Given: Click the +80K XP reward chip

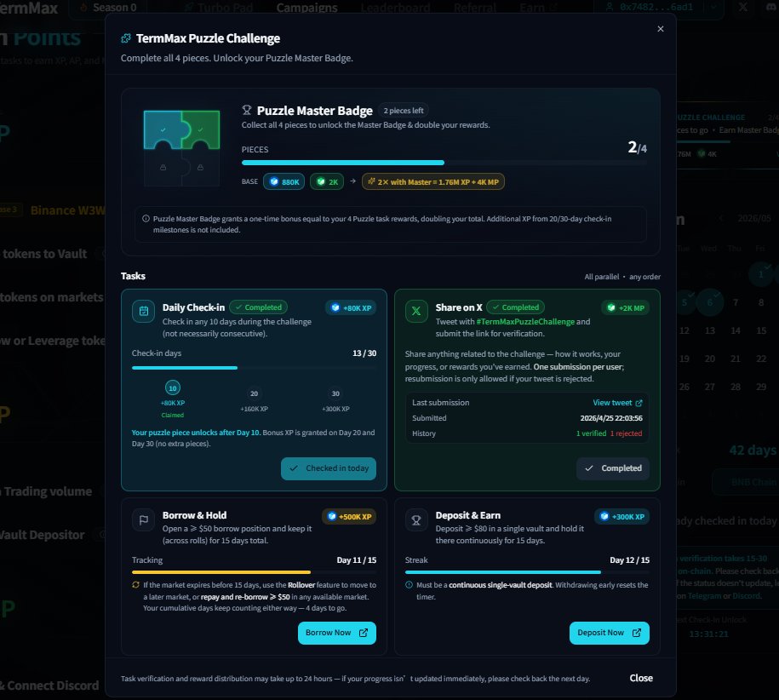Looking at the screenshot, I should 352,308.
